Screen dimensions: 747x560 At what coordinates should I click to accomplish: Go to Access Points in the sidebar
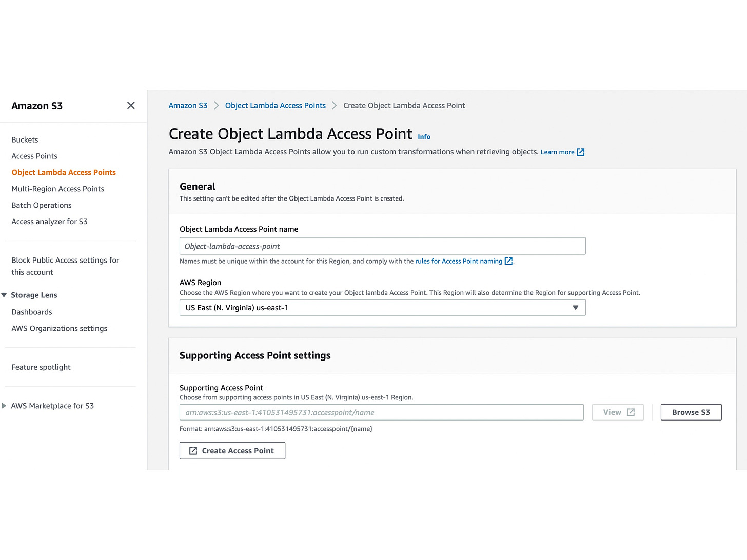[x=34, y=156]
